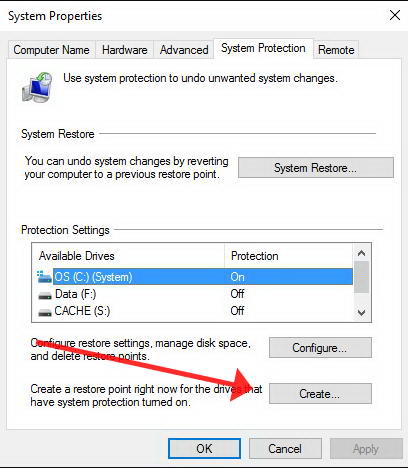Select the Remote tab
Image resolution: width=408 pixels, height=468 pixels.
pyautogui.click(x=336, y=50)
